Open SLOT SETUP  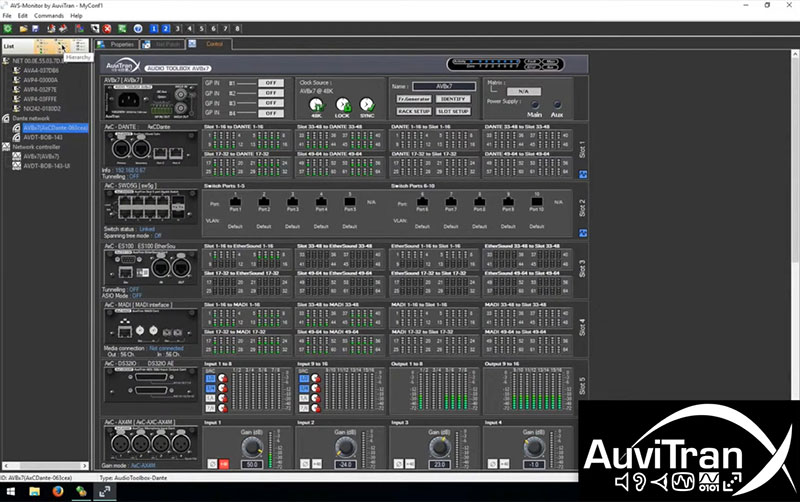453,111
